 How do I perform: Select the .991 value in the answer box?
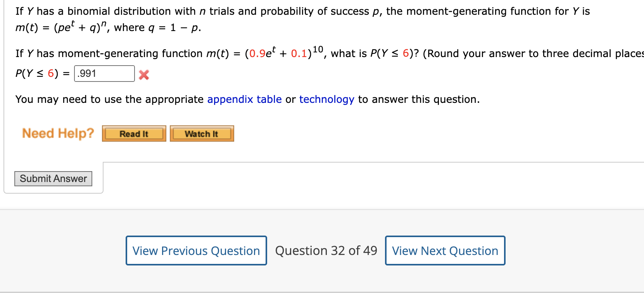[x=104, y=73]
